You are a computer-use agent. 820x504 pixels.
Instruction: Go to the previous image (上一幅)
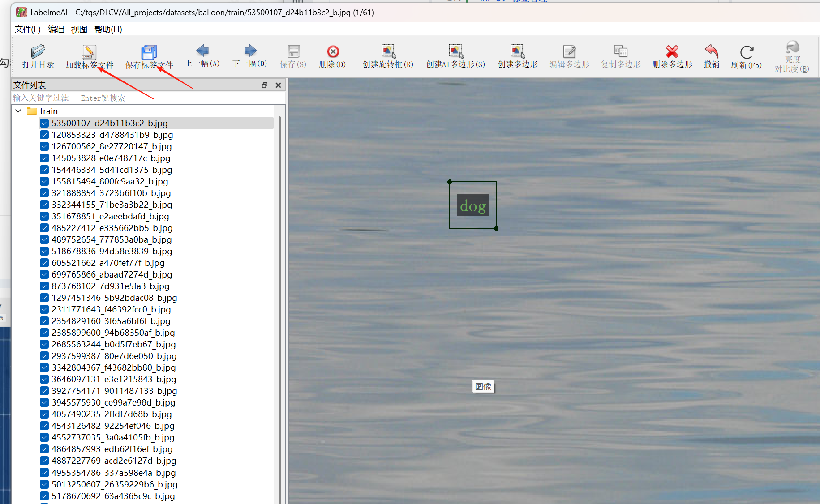(202, 51)
